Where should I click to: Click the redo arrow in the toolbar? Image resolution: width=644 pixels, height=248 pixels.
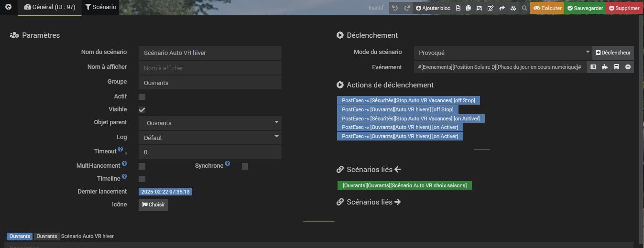coord(407,8)
